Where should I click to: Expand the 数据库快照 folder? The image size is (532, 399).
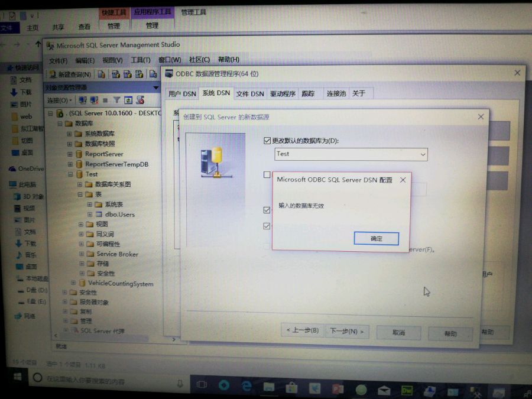70,144
